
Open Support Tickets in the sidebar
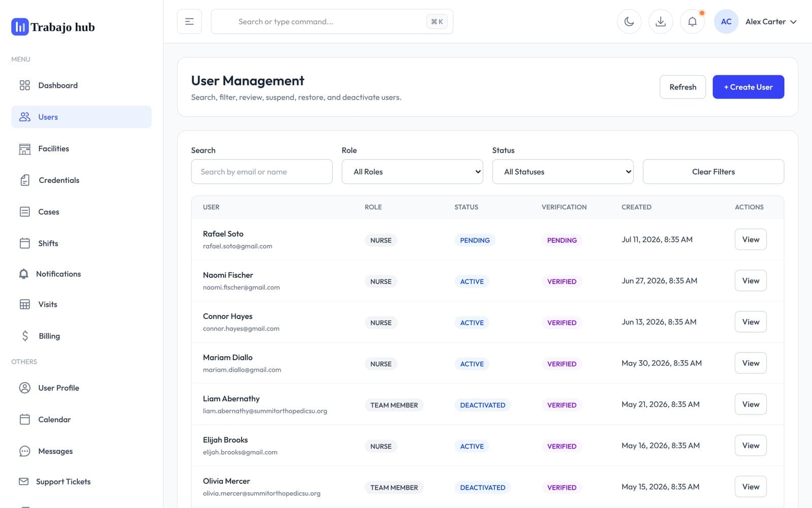(x=81, y=482)
